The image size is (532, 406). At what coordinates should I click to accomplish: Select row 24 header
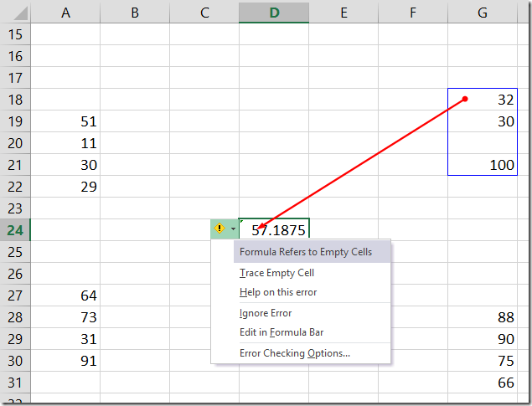pos(15,229)
